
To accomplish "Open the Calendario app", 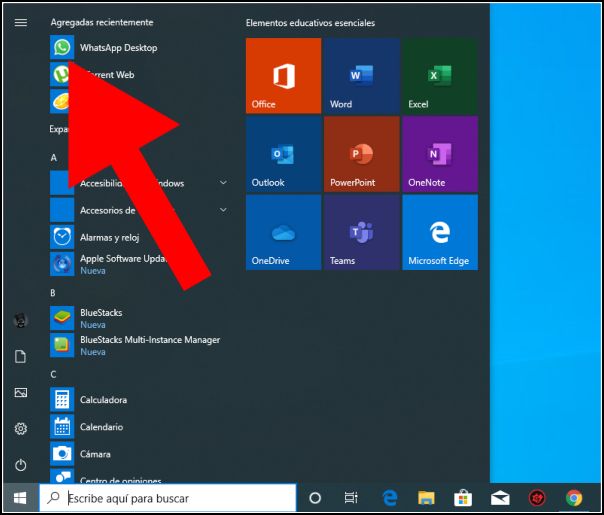I will (141, 427).
